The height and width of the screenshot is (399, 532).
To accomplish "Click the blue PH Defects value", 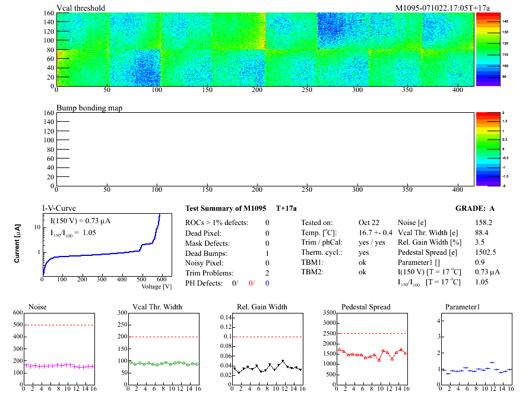I will pyautogui.click(x=268, y=283).
